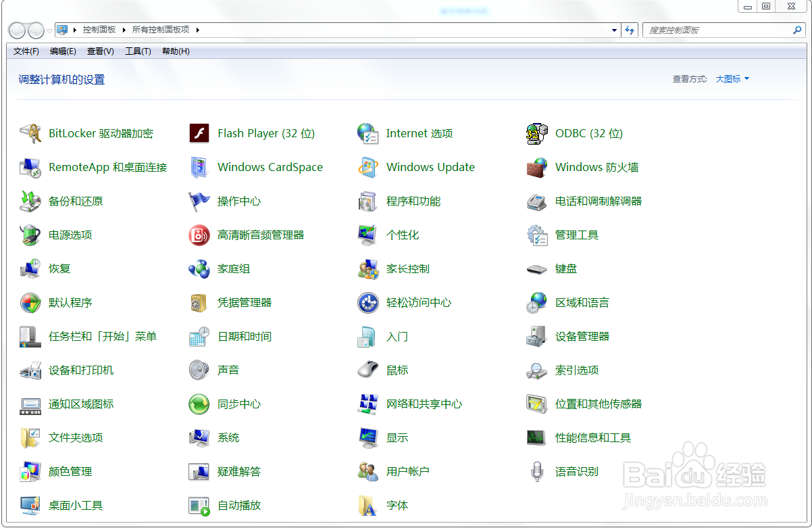The image size is (812, 528).
Task: Open the 任务栏和「开始」菜单 link
Action: [x=103, y=336]
